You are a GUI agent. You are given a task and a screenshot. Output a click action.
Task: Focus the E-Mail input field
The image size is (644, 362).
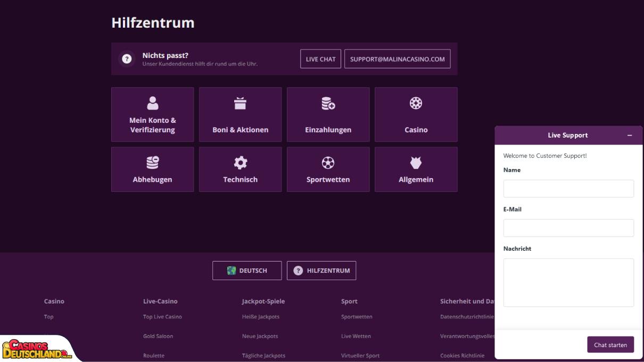568,228
